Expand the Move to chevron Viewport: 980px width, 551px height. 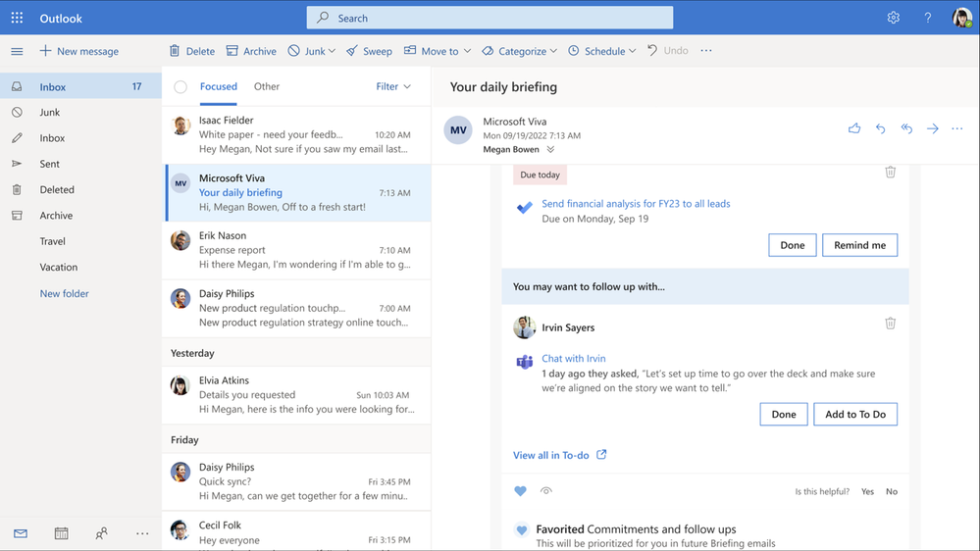click(x=467, y=51)
